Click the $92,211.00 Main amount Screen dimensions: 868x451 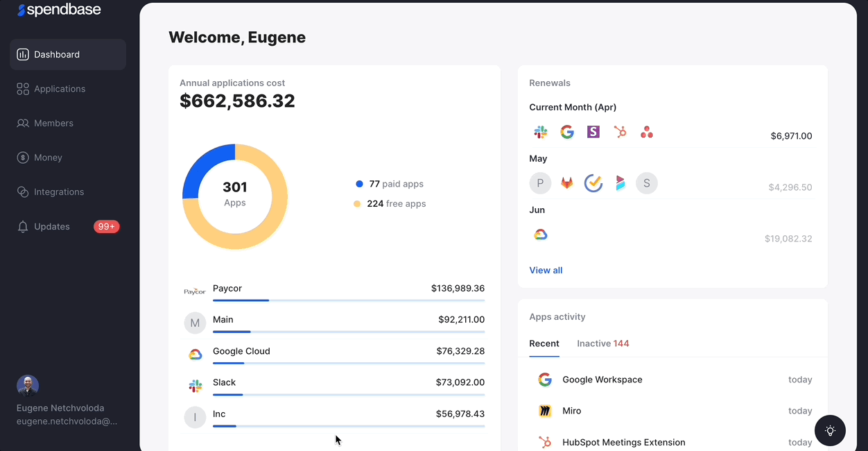point(461,320)
